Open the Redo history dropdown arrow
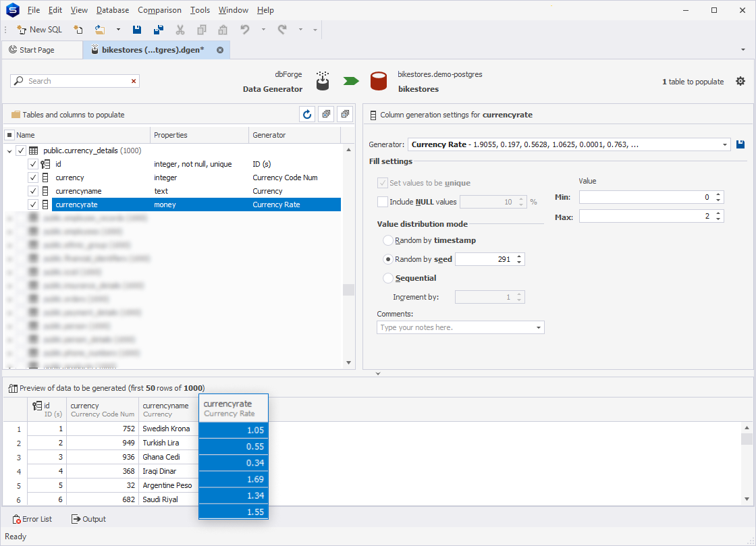The image size is (756, 546). [300, 30]
